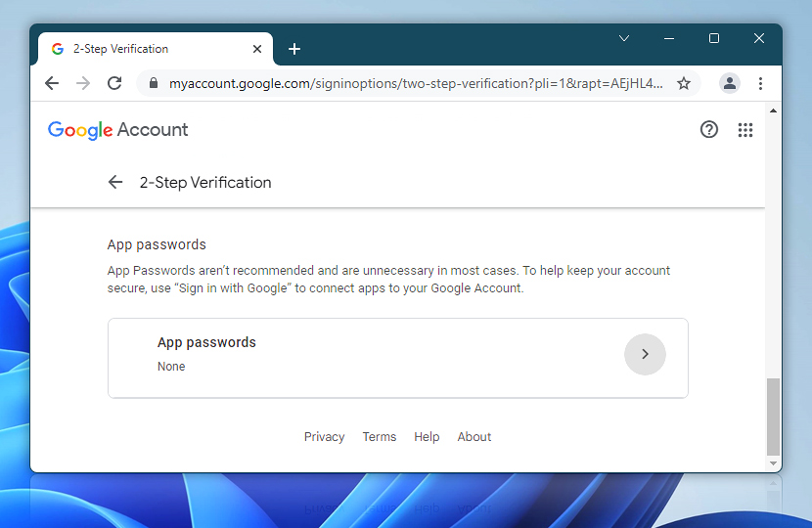
Task: Expand App passwords with chevron arrow
Action: pos(645,354)
